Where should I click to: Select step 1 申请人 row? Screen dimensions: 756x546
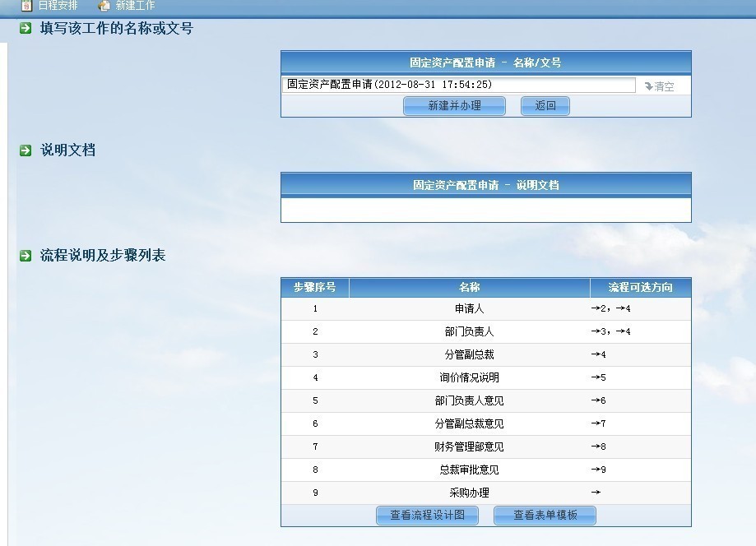(469, 309)
